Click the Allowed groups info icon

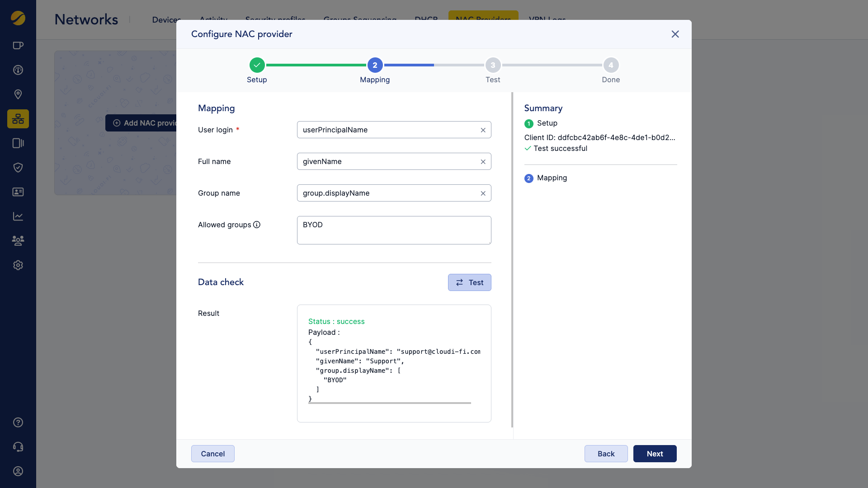point(257,225)
